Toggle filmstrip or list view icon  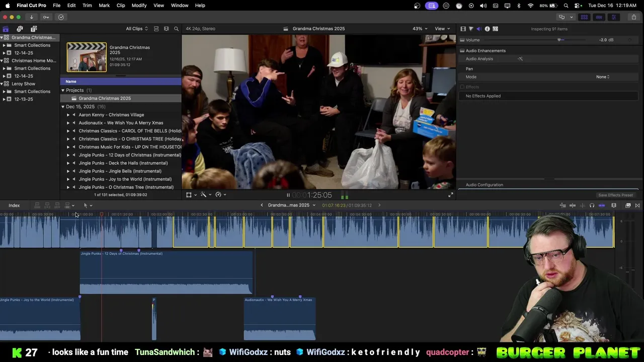[x=166, y=29]
